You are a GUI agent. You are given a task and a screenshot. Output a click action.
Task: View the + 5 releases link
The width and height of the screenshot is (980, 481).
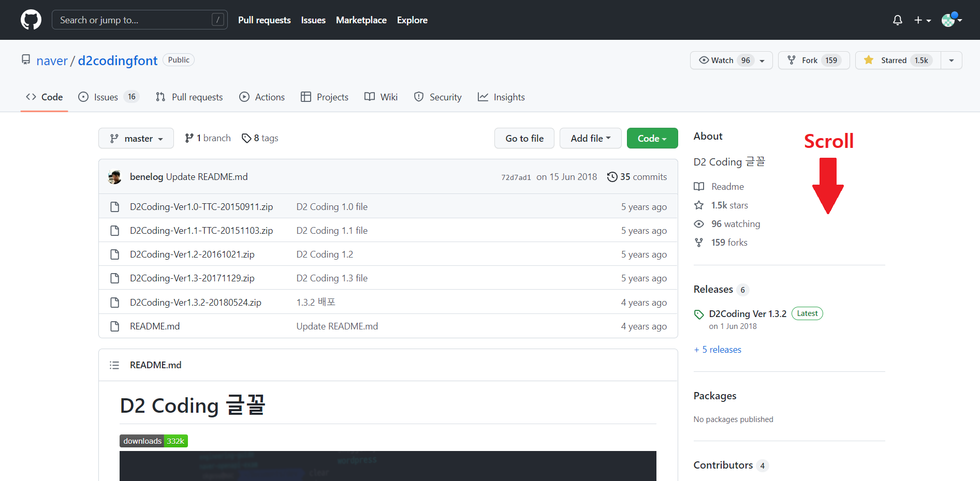[718, 350]
